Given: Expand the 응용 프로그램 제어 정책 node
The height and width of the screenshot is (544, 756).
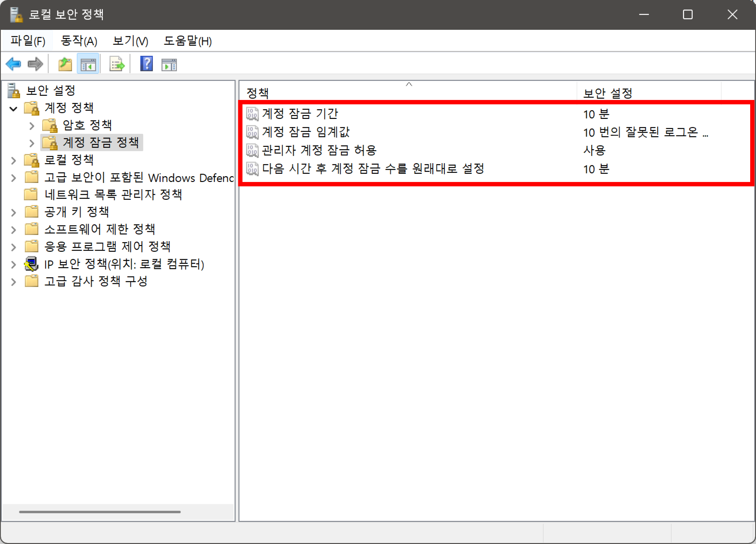Looking at the screenshot, I should 13,247.
